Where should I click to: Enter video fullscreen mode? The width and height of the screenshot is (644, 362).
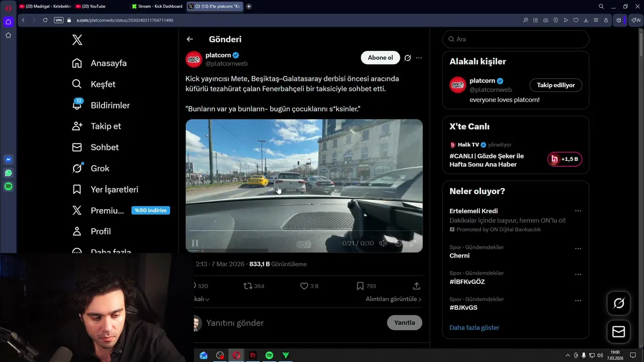413,243
